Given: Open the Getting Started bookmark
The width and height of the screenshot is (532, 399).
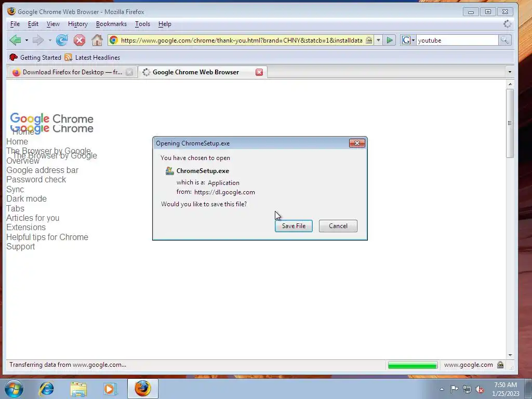Looking at the screenshot, I should click(35, 57).
